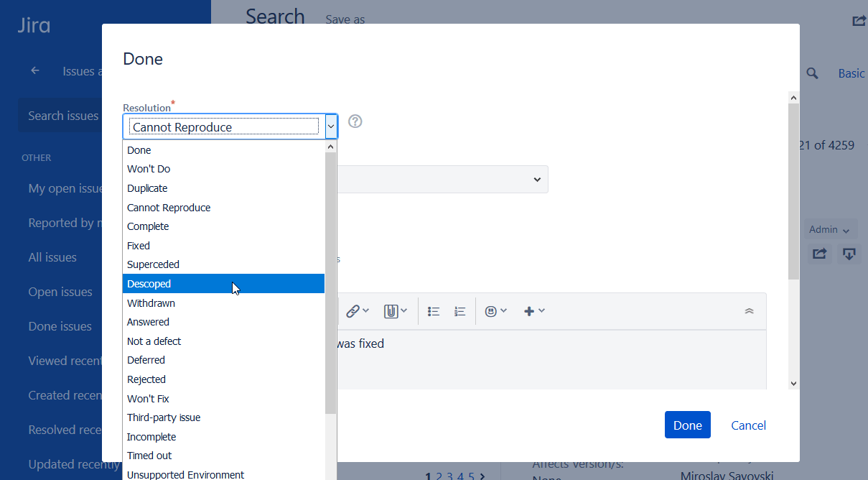Open the Admin dropdown menu
The height and width of the screenshot is (480, 868).
click(x=829, y=229)
